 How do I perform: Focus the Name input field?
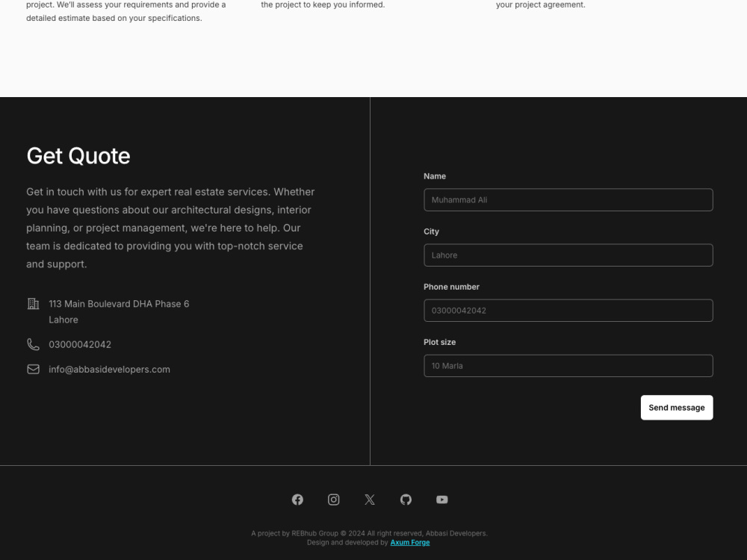[x=568, y=200]
